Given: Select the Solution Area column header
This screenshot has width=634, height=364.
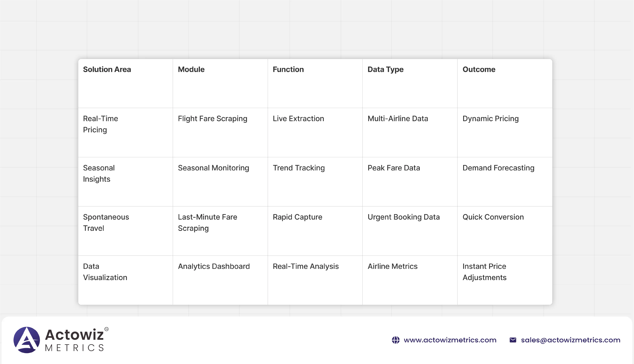Looking at the screenshot, I should [x=107, y=69].
